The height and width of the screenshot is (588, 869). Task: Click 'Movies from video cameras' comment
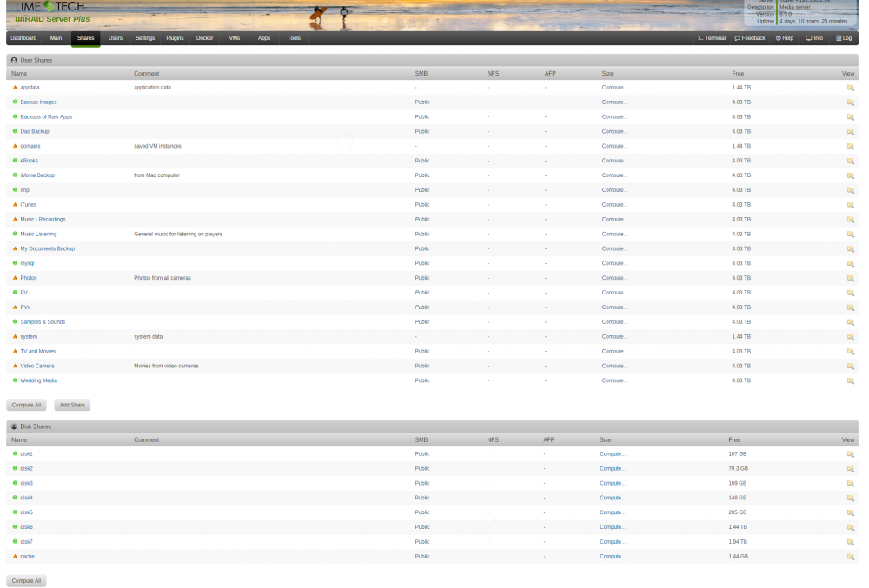pos(166,366)
